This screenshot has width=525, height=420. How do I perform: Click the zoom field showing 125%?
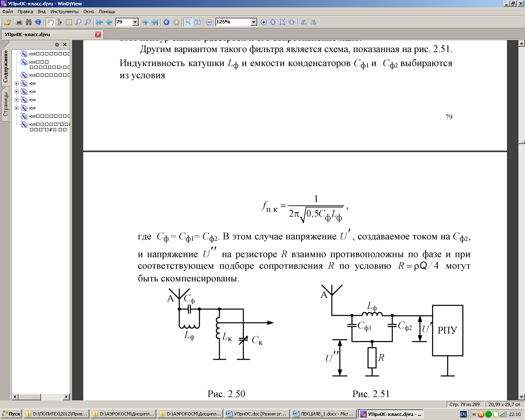(x=233, y=22)
